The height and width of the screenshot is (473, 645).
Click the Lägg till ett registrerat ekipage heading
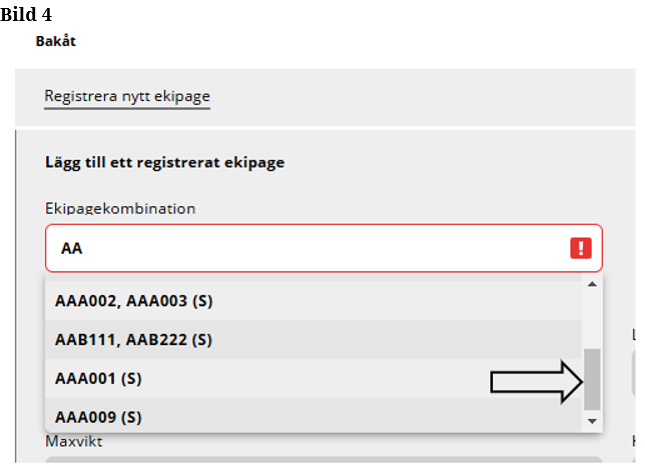pos(165,162)
